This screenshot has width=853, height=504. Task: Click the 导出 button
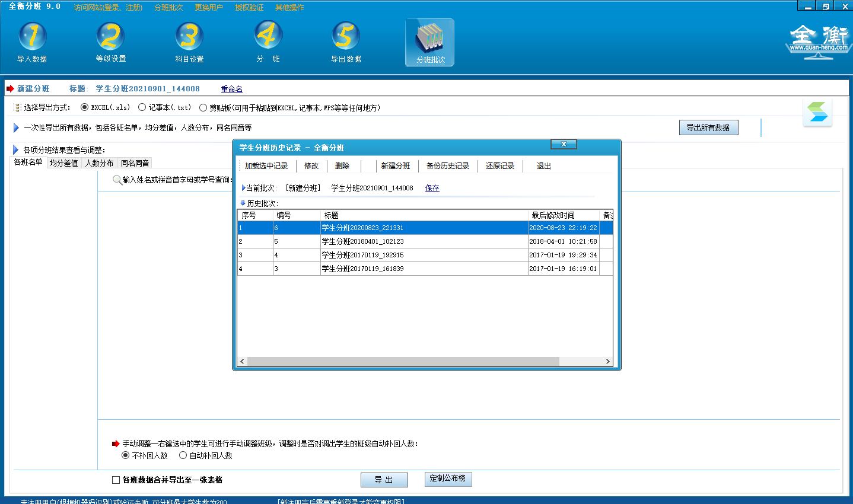point(384,480)
